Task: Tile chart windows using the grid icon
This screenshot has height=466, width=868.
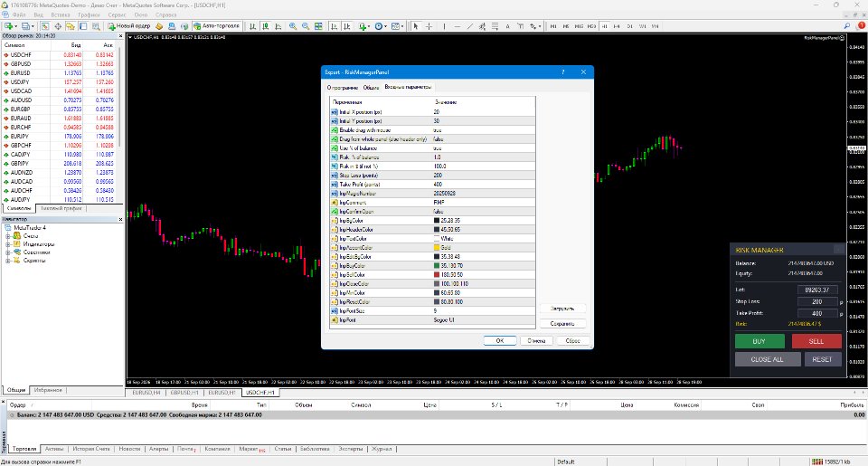Action: click(x=318, y=26)
